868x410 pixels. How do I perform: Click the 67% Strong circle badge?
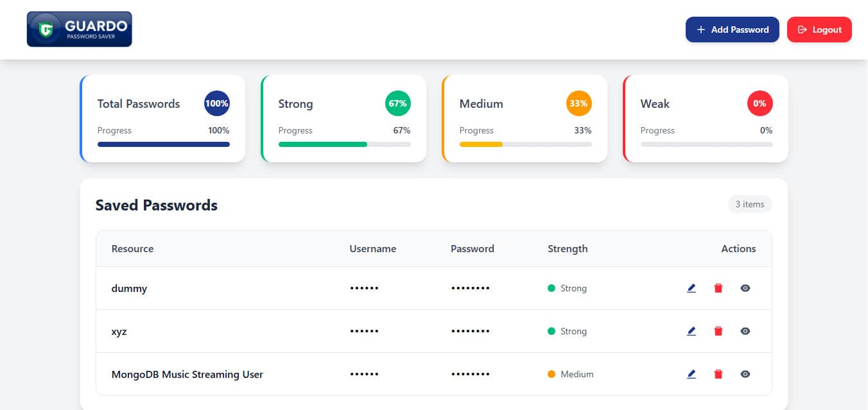[397, 103]
